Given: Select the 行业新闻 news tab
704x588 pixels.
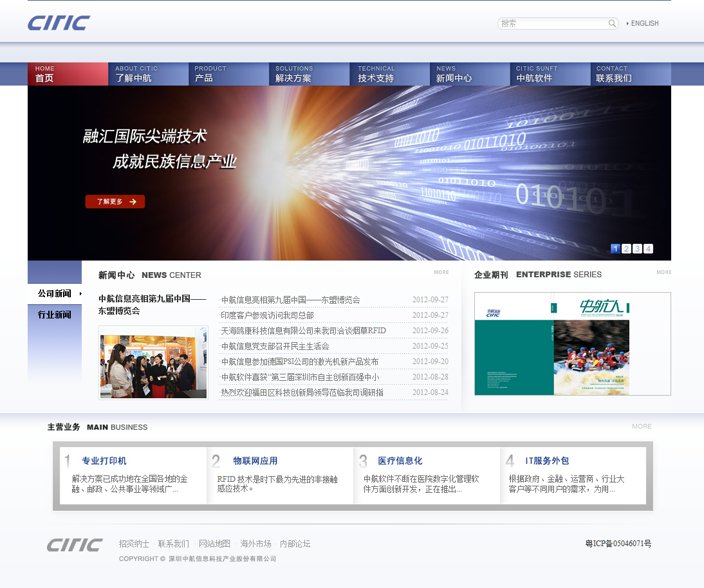Looking at the screenshot, I should pos(55,315).
